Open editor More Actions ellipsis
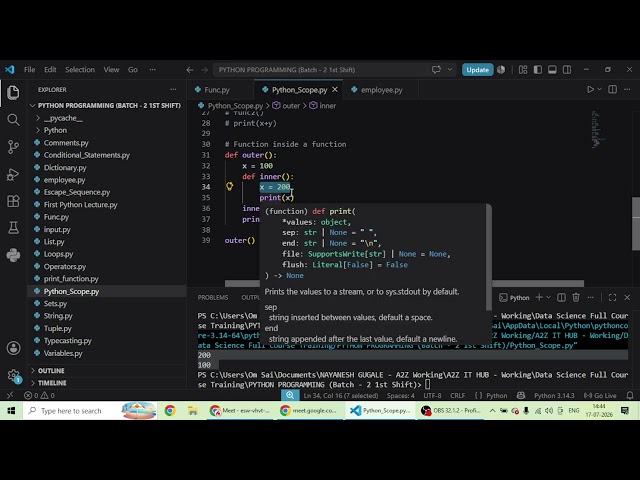Viewport: 640px width, 480px height. (627, 89)
